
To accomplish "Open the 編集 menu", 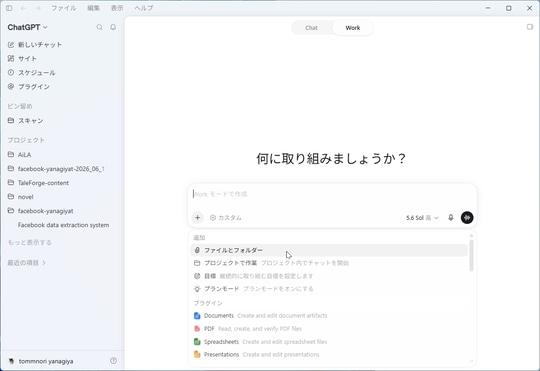I will 93,8.
